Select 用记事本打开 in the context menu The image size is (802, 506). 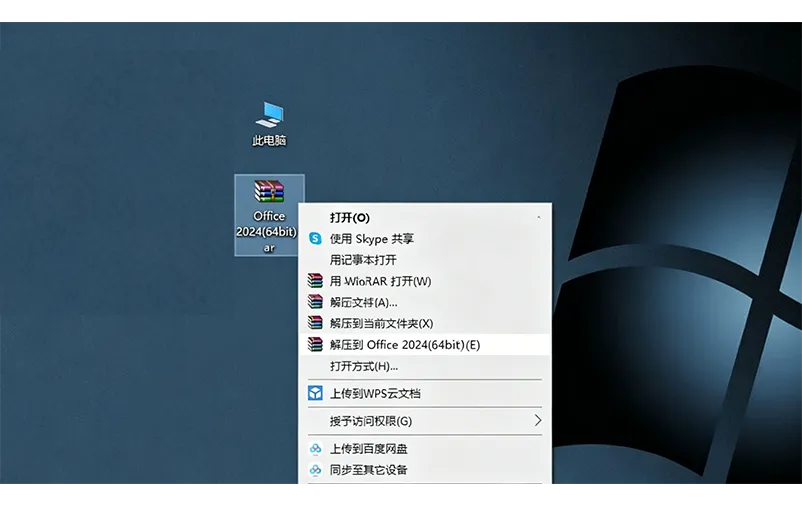coord(425,260)
